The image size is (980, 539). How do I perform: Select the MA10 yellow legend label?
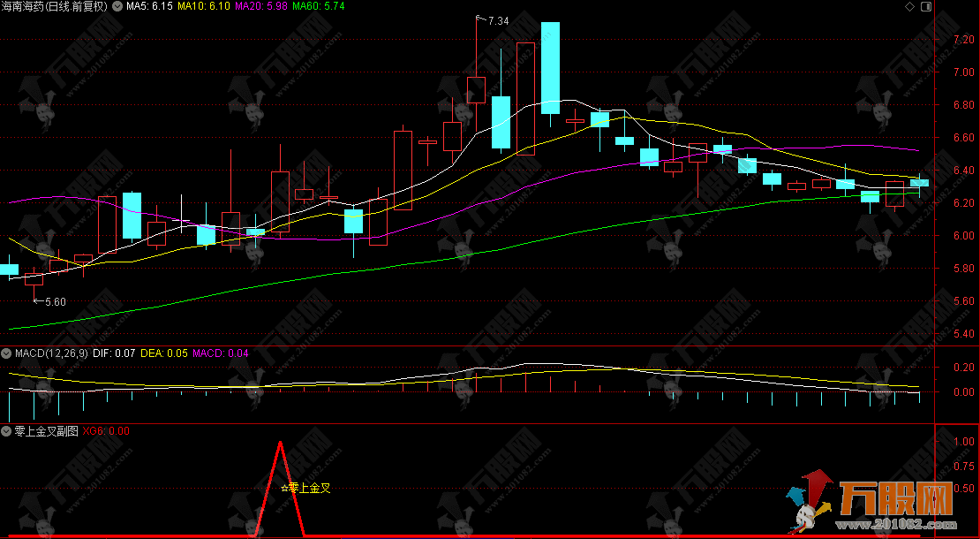click(x=204, y=6)
